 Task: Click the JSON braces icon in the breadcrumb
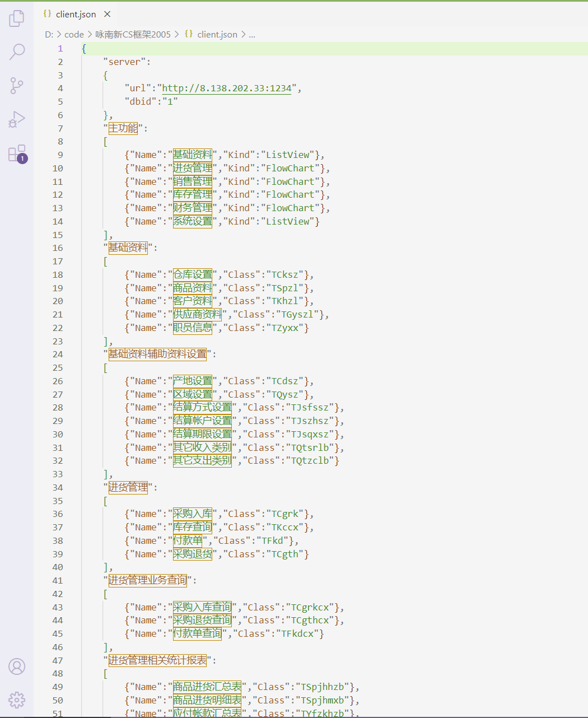point(189,34)
